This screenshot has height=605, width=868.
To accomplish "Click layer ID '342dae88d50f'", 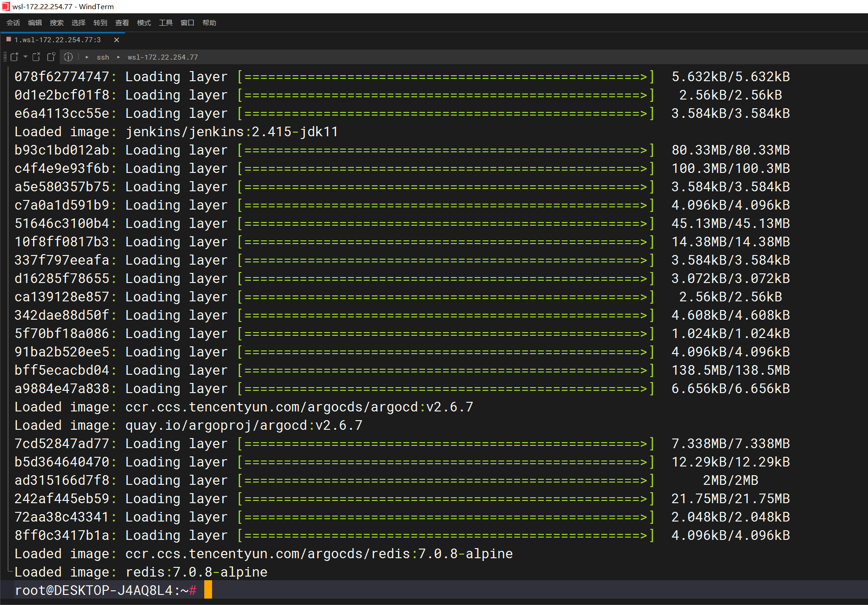I will click(x=62, y=315).
